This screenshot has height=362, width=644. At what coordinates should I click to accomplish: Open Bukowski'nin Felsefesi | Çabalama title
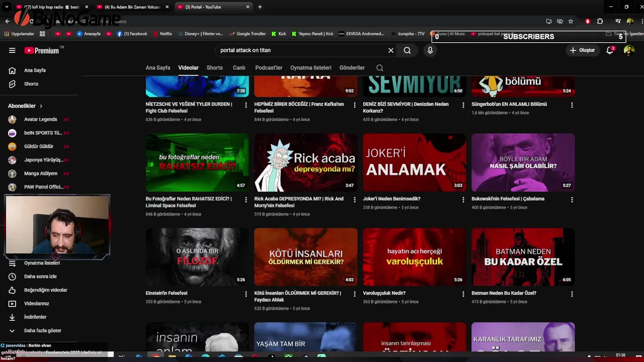coord(508,199)
